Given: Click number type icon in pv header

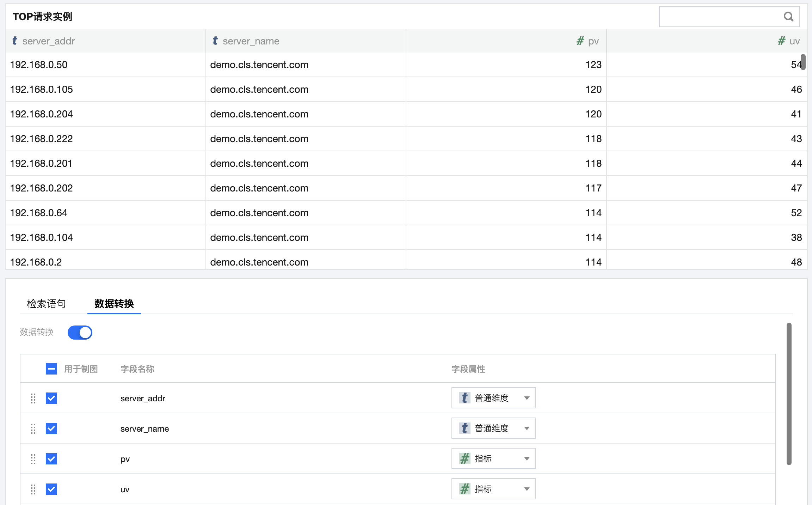Looking at the screenshot, I should tap(580, 41).
